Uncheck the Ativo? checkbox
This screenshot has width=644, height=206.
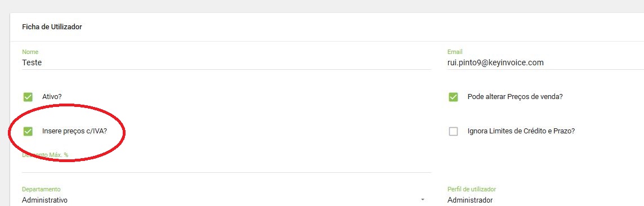click(28, 97)
